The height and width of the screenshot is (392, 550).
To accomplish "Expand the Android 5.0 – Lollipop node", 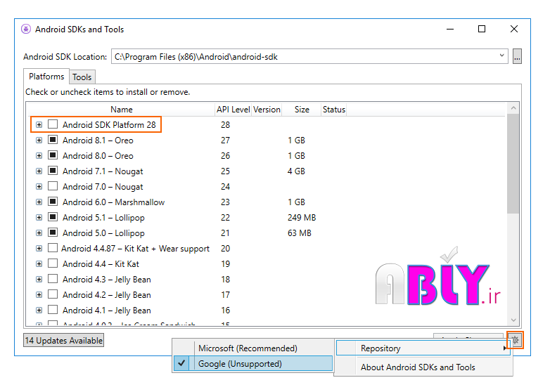I will pyautogui.click(x=39, y=233).
